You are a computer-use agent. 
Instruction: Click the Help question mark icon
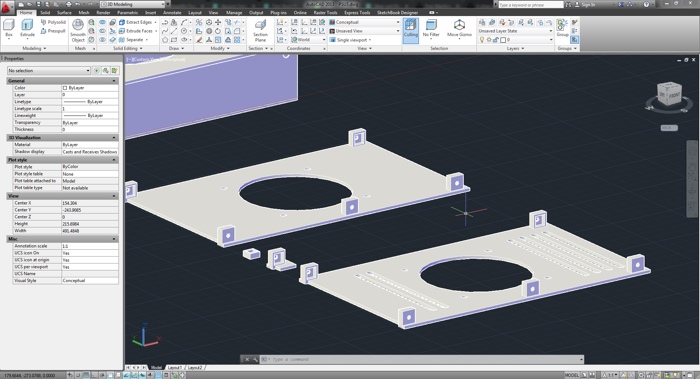646,4
